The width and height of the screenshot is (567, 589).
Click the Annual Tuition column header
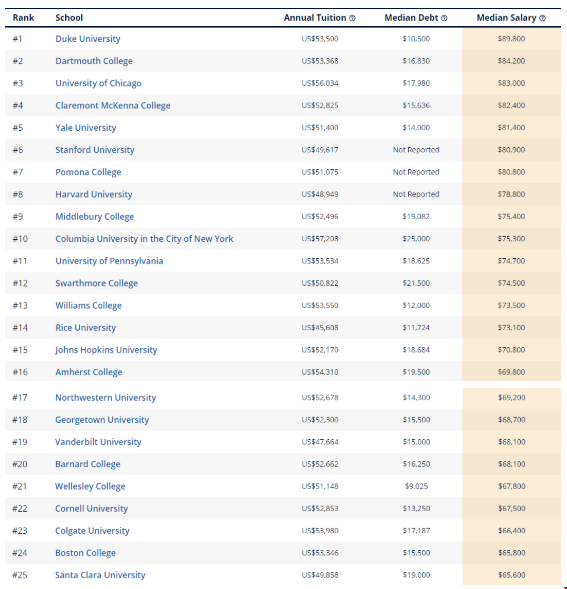tap(315, 18)
